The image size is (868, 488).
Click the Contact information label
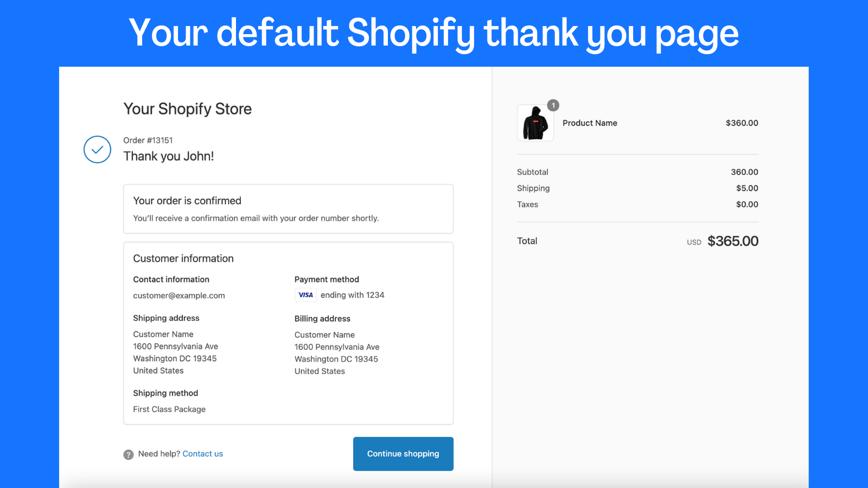pos(171,279)
